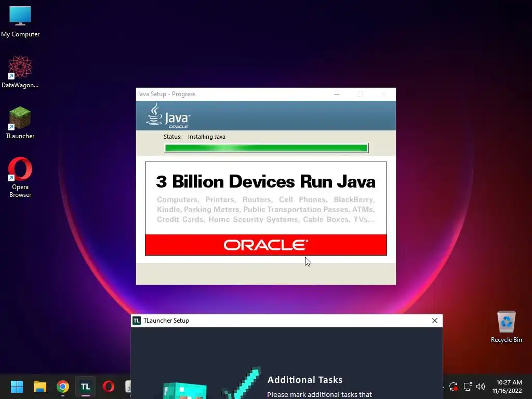The height and width of the screenshot is (399, 532).
Task: Open the network tray icon
Action: [x=468, y=387]
